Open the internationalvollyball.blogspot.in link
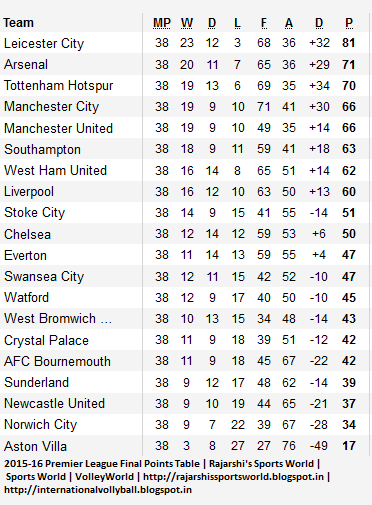 click(98, 490)
